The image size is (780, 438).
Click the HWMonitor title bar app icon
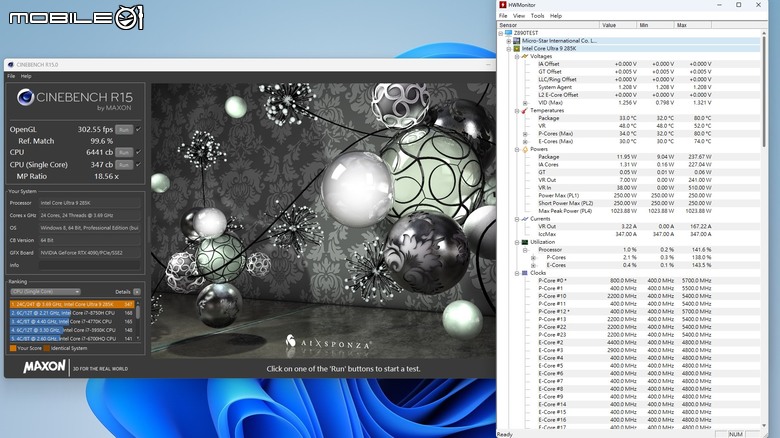click(503, 4)
